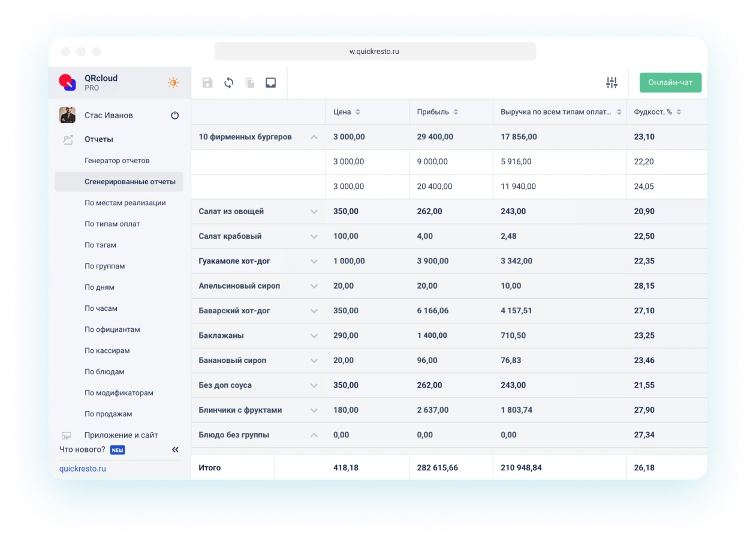Viewport: 756px width, 540px height.
Task: Sort by the Фудкост, % column
Action: pyautogui.click(x=679, y=112)
